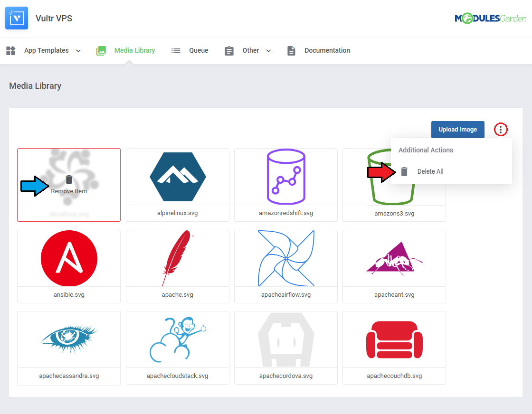Click the Other clipboard icon
The image size is (532, 414).
pyautogui.click(x=229, y=50)
